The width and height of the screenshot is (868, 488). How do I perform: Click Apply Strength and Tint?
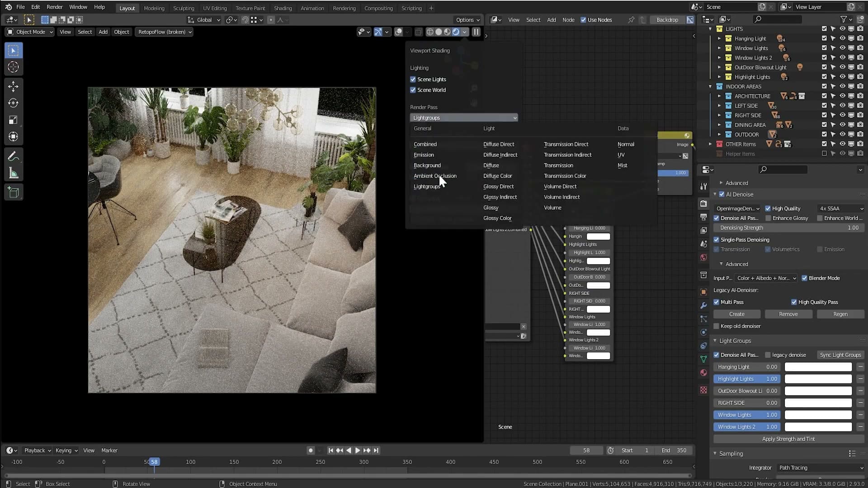point(788,439)
